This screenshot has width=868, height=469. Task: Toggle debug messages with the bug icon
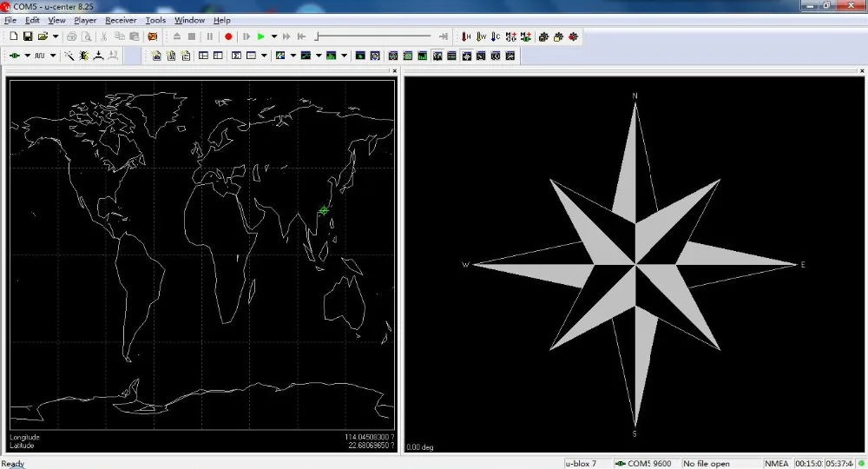pos(83,56)
